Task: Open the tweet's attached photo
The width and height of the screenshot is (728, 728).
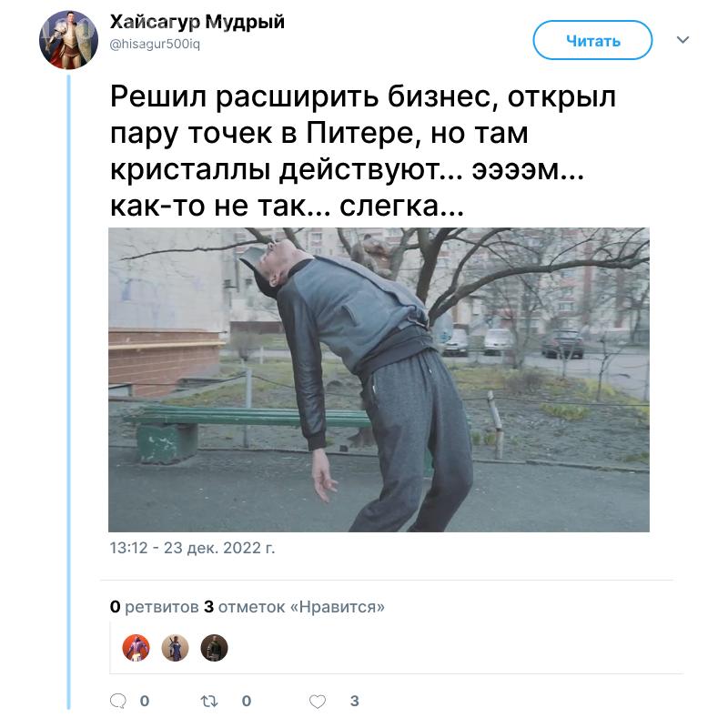Action: coord(379,379)
